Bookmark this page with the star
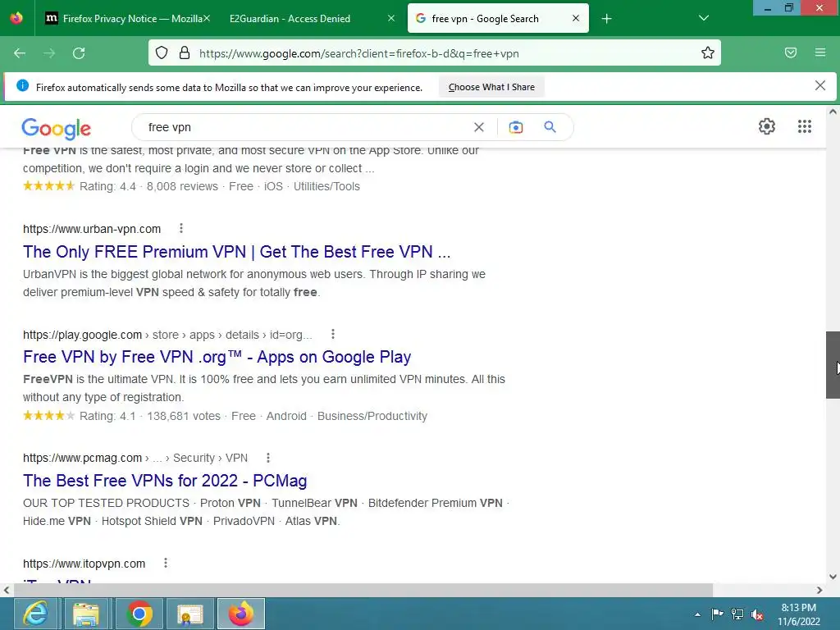 [708, 53]
